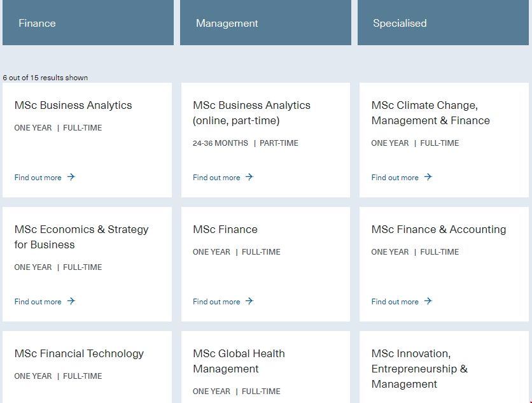Viewport: 532px width, 403px height.
Task: Select the Finance category tab
Action: [88, 23]
